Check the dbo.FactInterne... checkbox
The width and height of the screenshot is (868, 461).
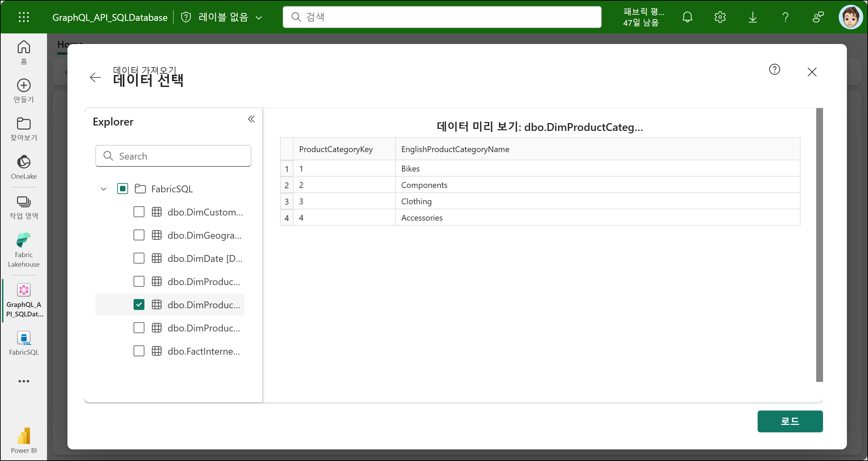139,351
